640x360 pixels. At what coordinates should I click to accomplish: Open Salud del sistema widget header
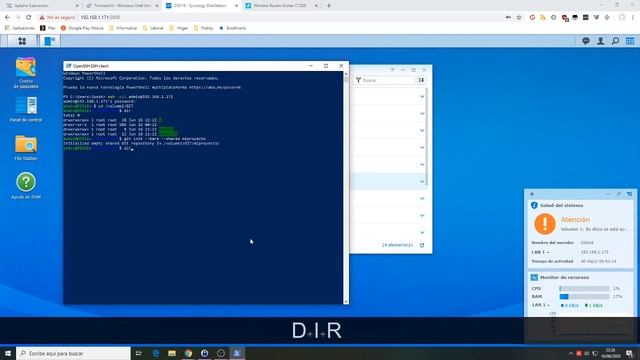coord(562,205)
